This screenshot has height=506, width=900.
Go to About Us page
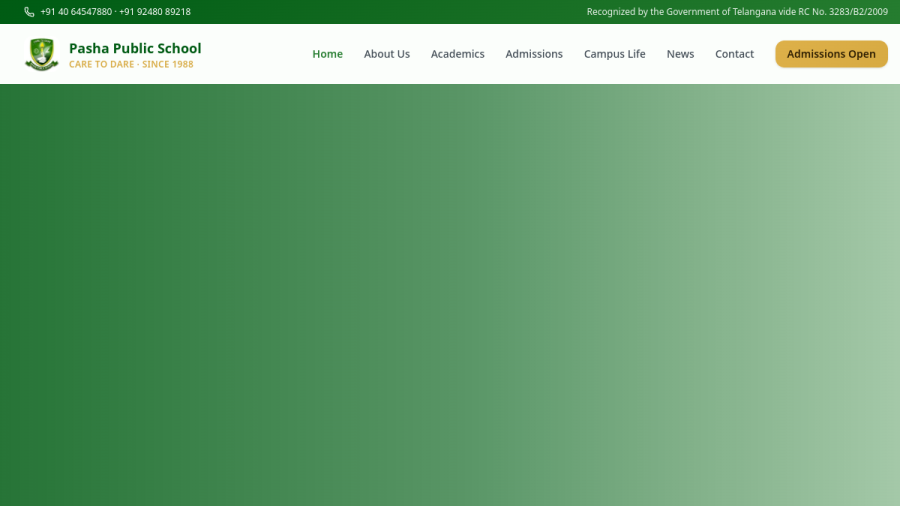tap(387, 54)
